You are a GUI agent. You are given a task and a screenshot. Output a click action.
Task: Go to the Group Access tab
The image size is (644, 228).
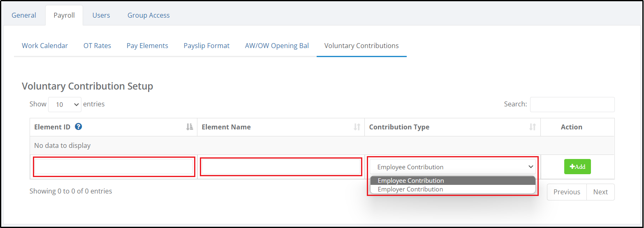coord(148,15)
